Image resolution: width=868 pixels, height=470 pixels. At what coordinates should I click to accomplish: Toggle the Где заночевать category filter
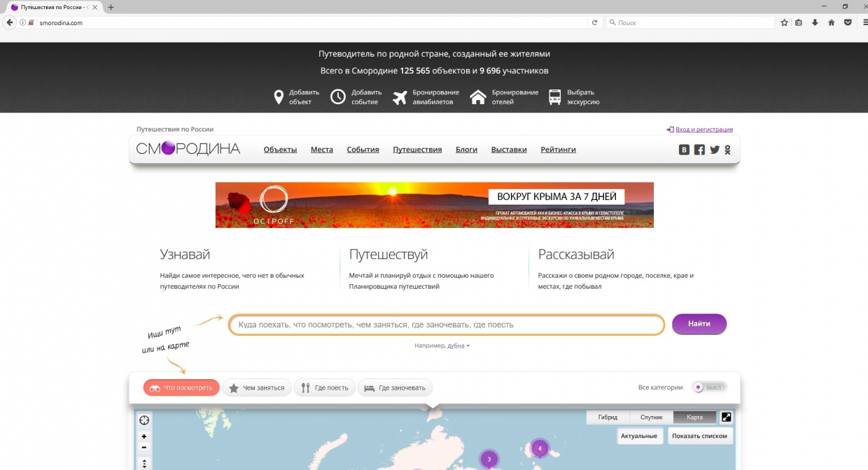(x=395, y=387)
